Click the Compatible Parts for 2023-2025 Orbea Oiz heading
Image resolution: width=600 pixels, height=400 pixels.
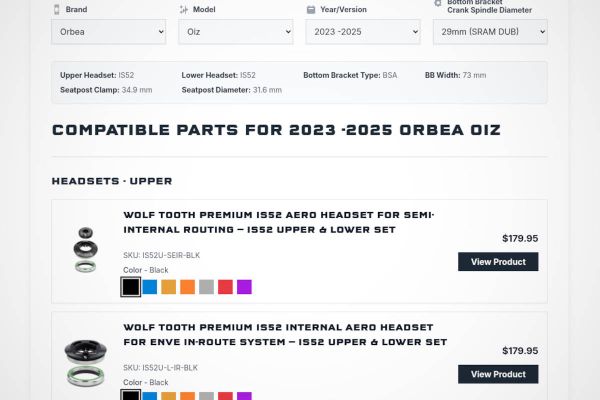[x=276, y=130]
